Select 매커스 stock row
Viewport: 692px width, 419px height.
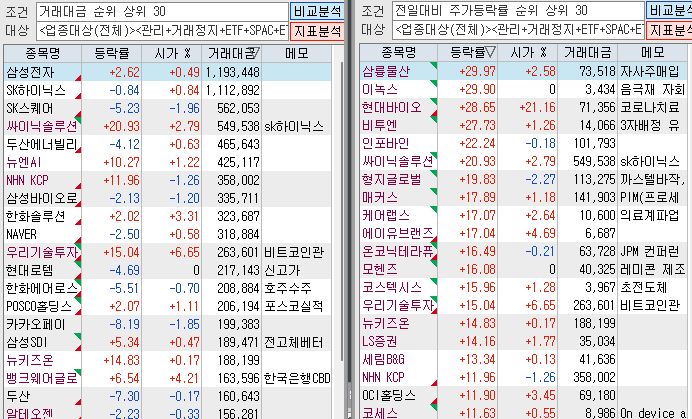(523, 197)
